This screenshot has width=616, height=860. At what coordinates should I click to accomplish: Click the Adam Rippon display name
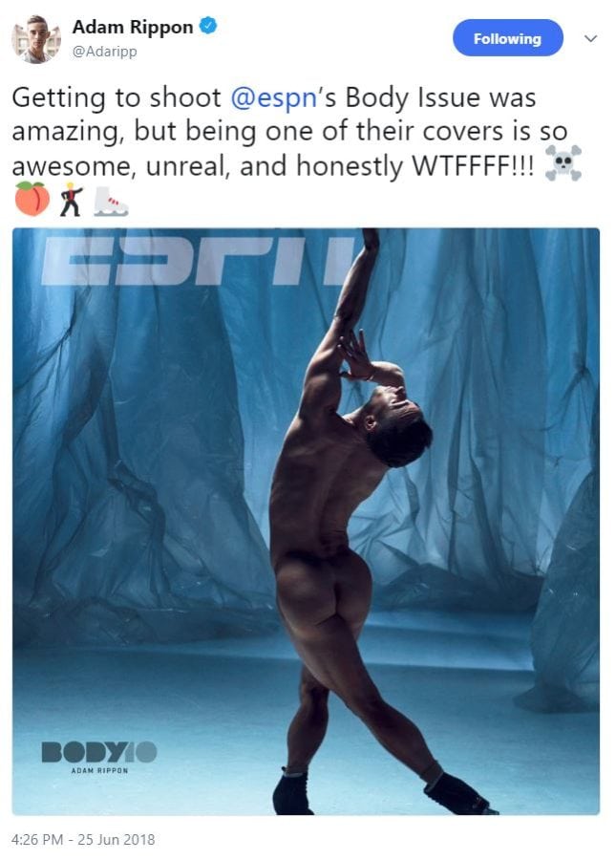pyautogui.click(x=133, y=27)
